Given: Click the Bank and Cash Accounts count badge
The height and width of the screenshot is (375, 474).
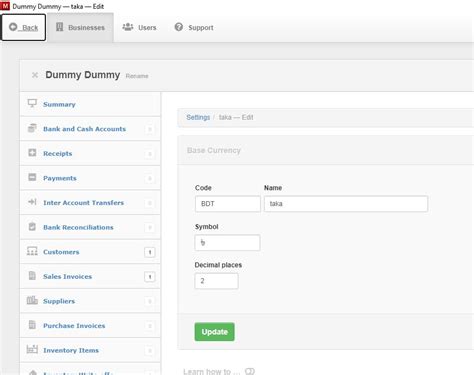Looking at the screenshot, I should point(150,129).
